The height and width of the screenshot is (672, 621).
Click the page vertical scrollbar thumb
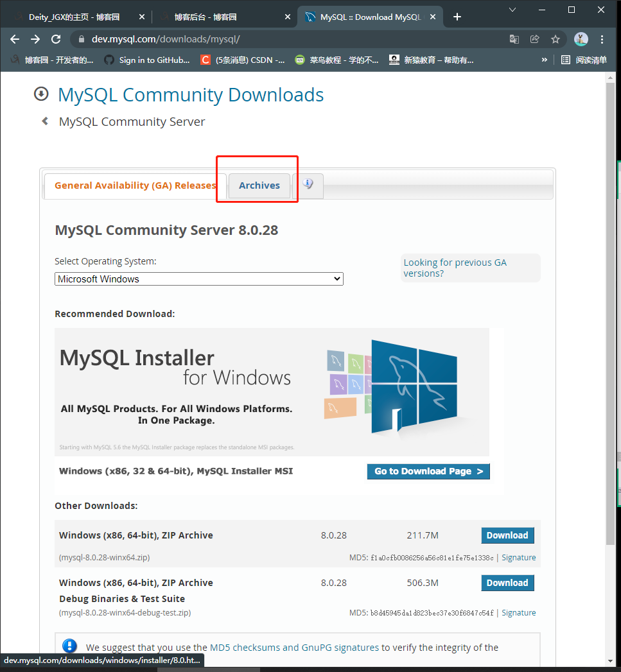click(610, 314)
